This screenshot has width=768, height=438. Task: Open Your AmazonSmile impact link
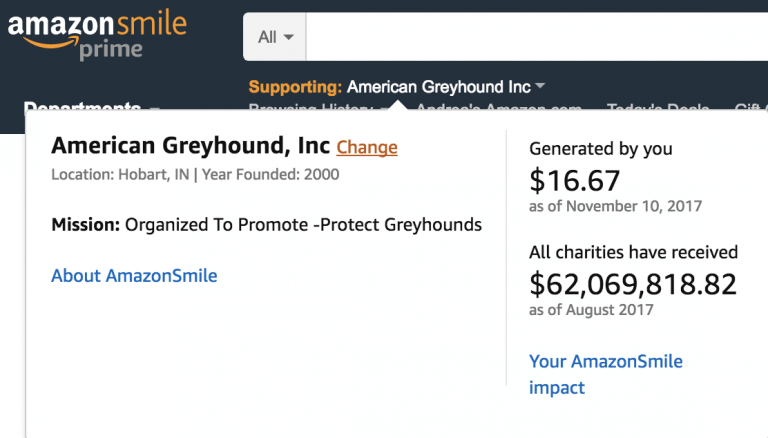pos(606,374)
